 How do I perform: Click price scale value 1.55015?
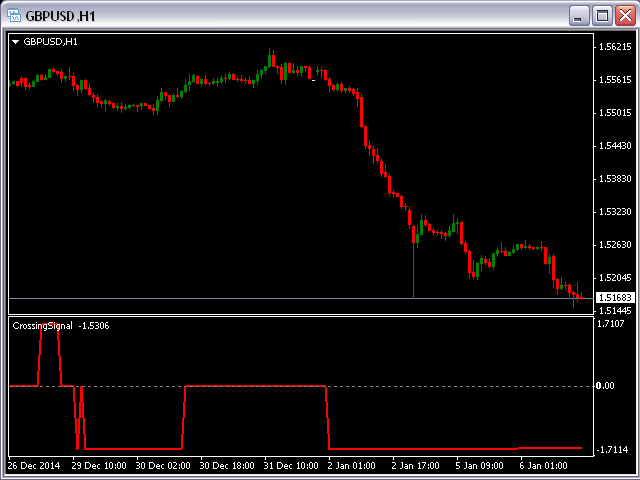615,113
